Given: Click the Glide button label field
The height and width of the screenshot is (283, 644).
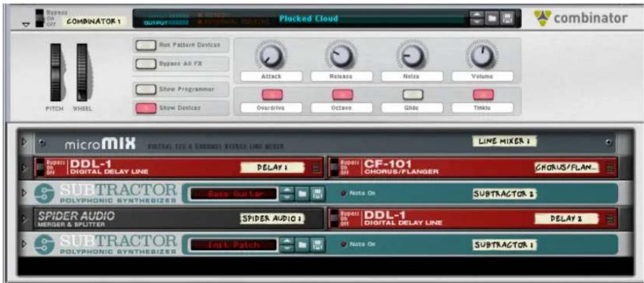Looking at the screenshot, I should click(412, 108).
